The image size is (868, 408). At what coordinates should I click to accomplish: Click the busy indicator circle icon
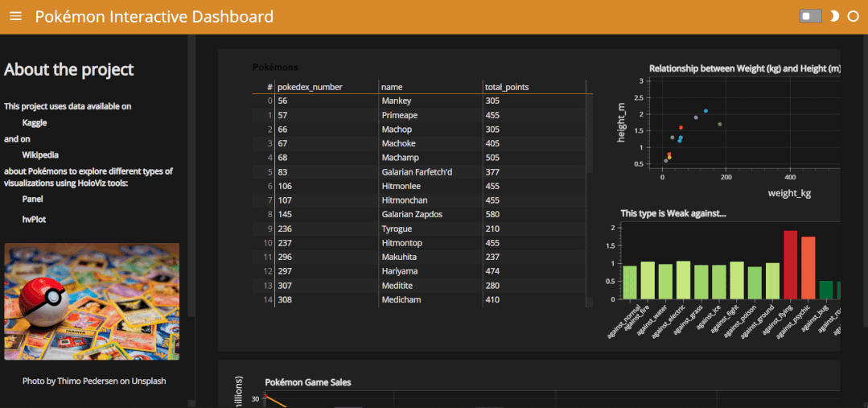tap(853, 17)
